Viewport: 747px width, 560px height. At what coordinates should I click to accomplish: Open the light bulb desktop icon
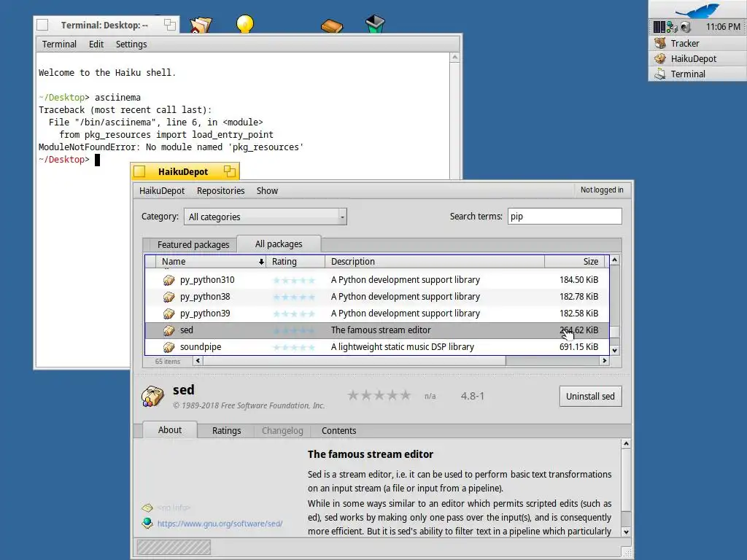coord(245,24)
